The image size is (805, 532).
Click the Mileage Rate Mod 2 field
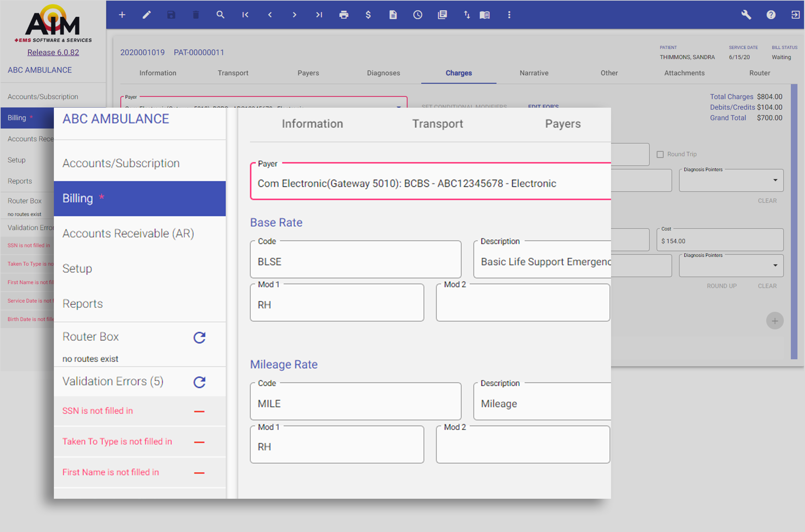pos(523,445)
